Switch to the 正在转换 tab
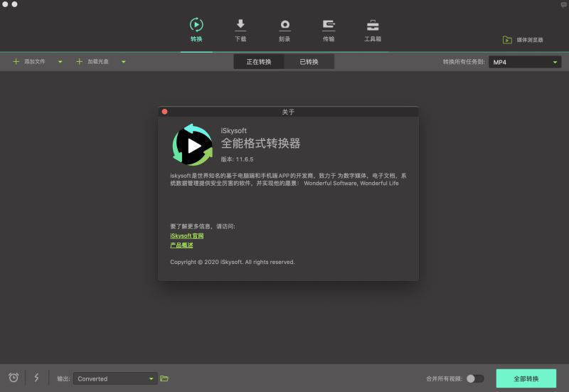The image size is (569, 392). pos(259,62)
